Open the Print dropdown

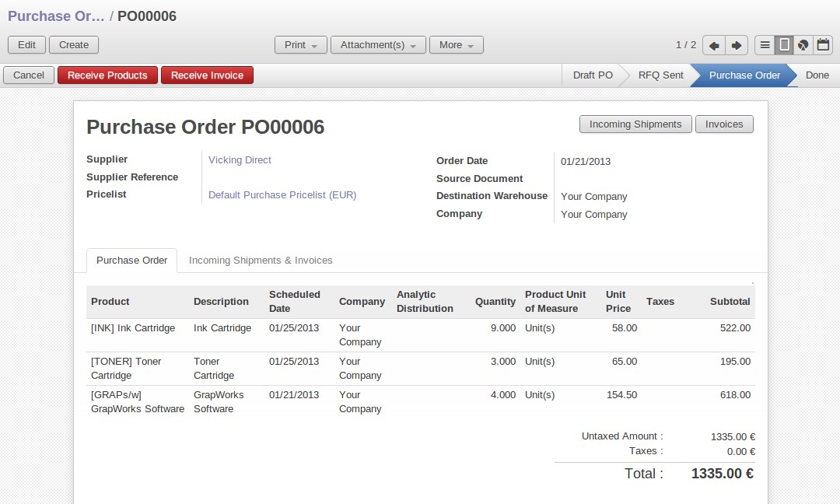pyautogui.click(x=300, y=45)
